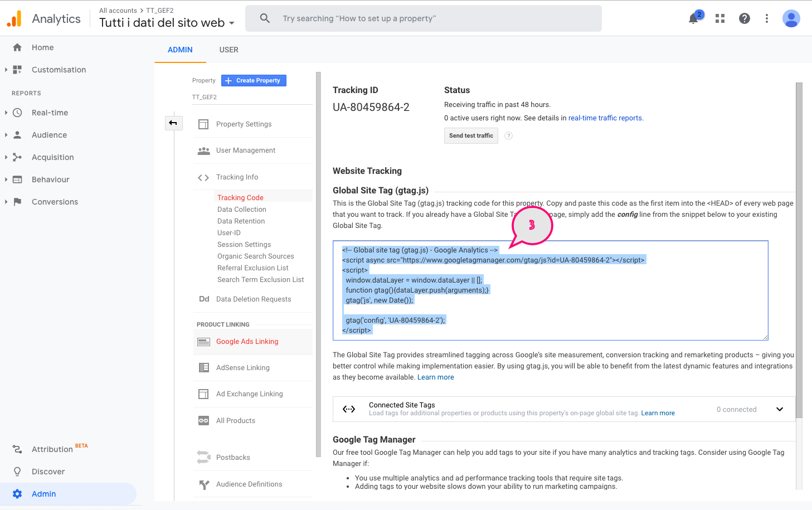
Task: Expand the Audience arrow
Action: click(x=6, y=135)
